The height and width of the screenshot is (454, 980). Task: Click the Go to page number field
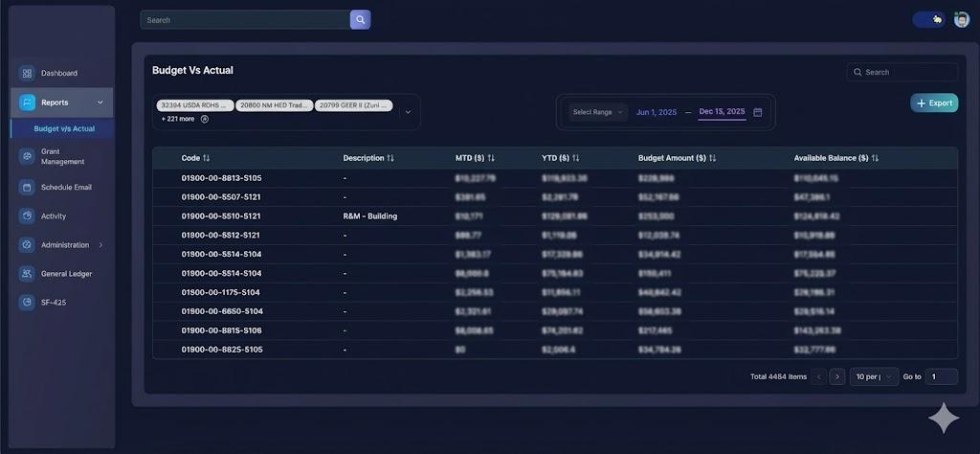click(x=941, y=376)
